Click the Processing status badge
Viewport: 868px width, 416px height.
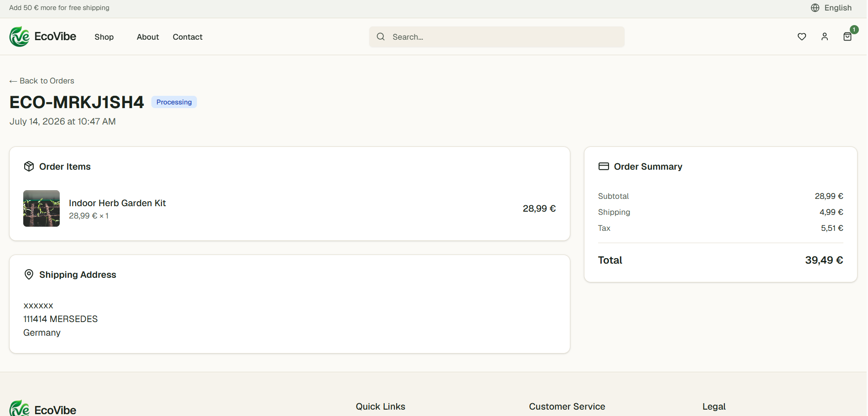pyautogui.click(x=174, y=102)
